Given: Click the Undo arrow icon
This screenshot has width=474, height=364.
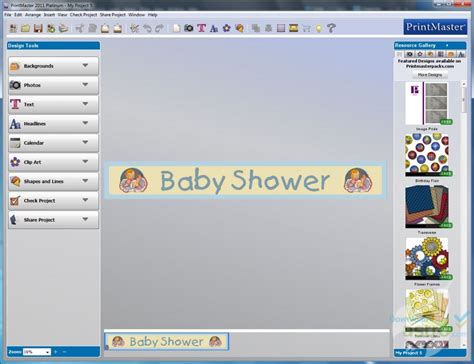Looking at the screenshot, I should click(147, 28).
